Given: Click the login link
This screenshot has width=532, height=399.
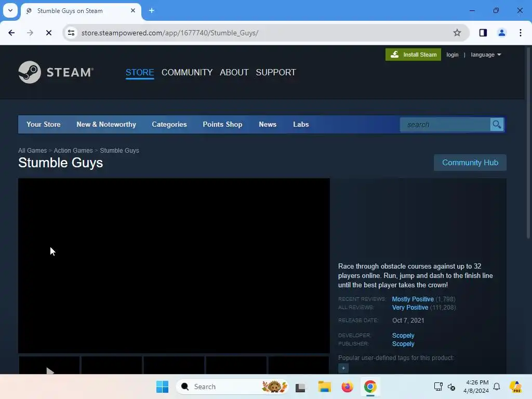Looking at the screenshot, I should [x=453, y=55].
